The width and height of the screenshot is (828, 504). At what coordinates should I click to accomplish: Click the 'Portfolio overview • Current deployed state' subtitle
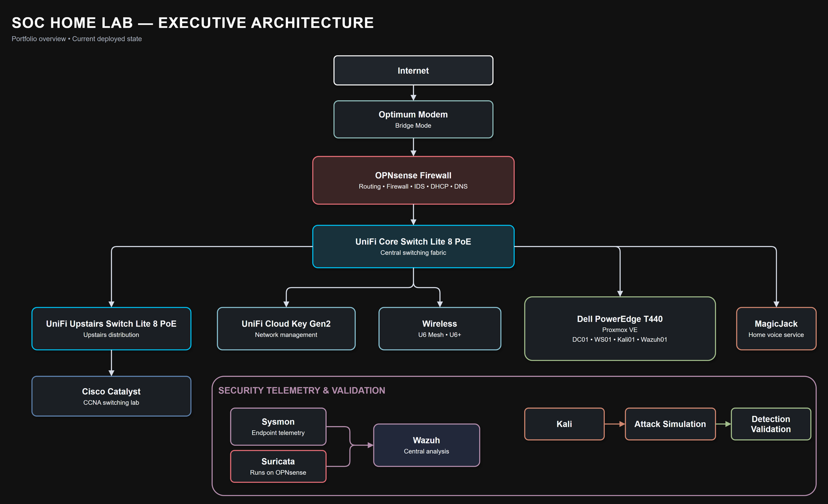tap(77, 39)
